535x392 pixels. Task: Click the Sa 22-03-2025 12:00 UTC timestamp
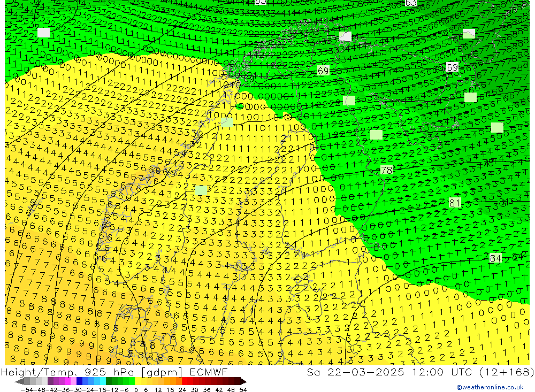click(421, 372)
